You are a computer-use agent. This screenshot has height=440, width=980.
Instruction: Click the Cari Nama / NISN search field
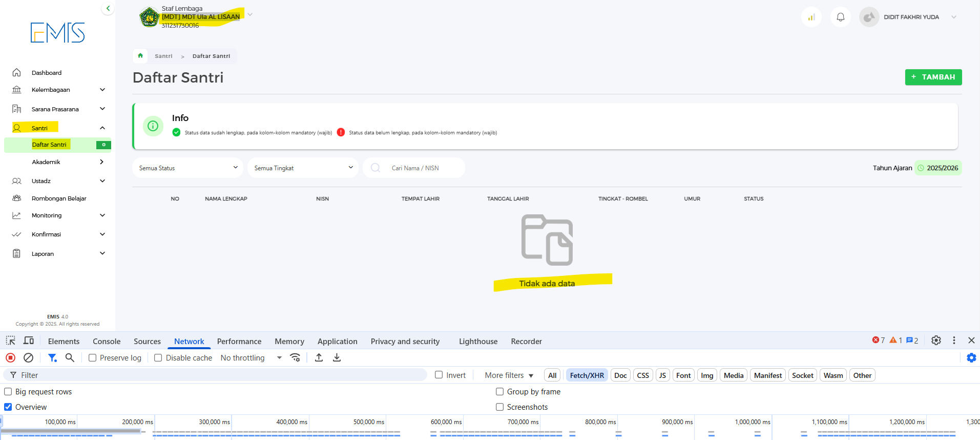point(420,168)
